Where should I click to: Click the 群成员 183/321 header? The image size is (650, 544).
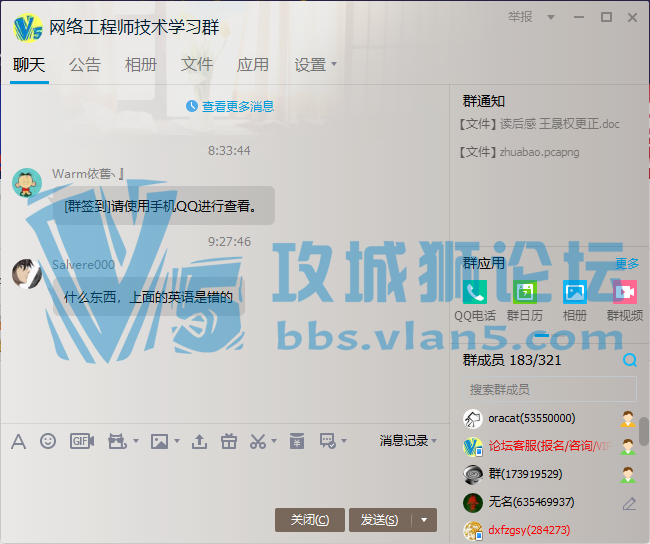tap(512, 360)
